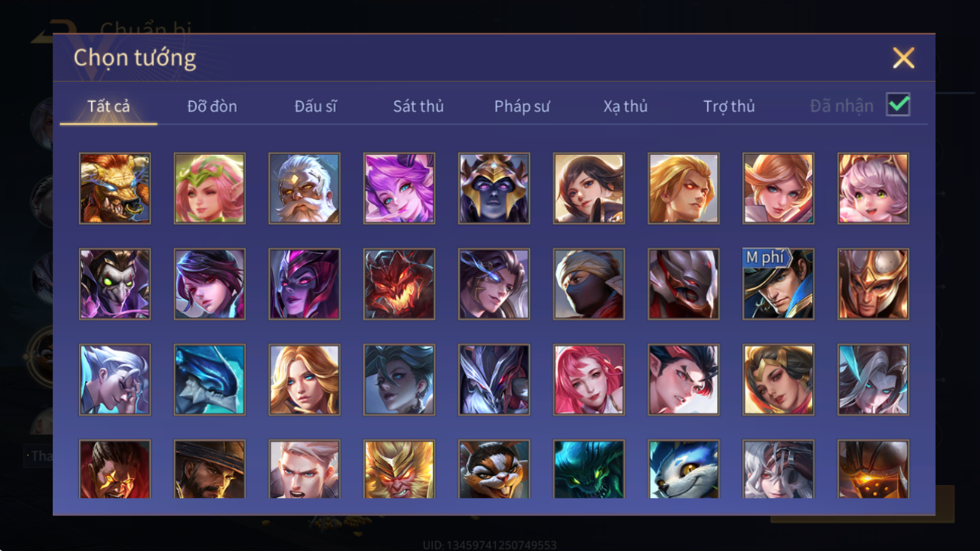Select the raccoon hero portrait
This screenshot has width=980, height=551.
tap(494, 469)
